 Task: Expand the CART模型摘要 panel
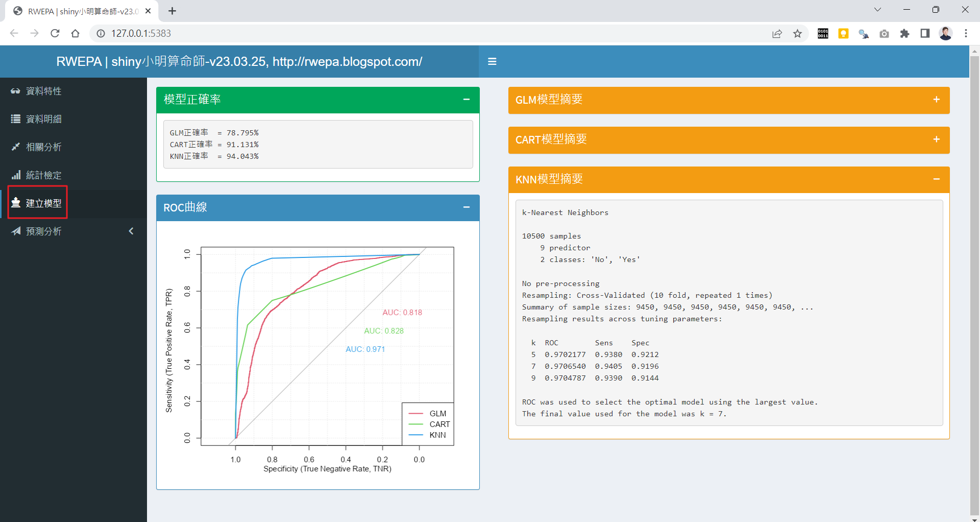click(x=936, y=139)
